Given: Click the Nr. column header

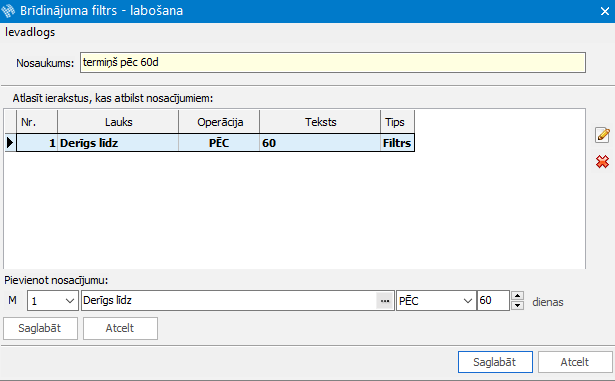Looking at the screenshot, I should (37, 122).
